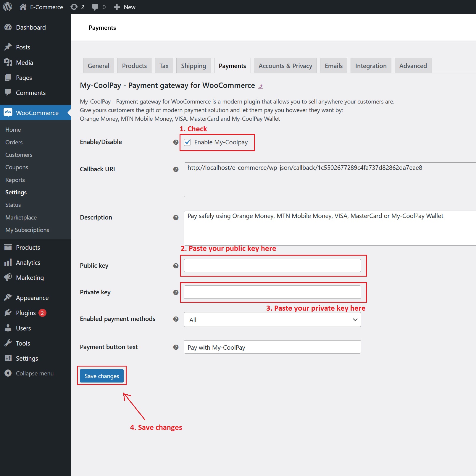Click the Payment button text field
This screenshot has height=476, width=476.
pos(272,347)
